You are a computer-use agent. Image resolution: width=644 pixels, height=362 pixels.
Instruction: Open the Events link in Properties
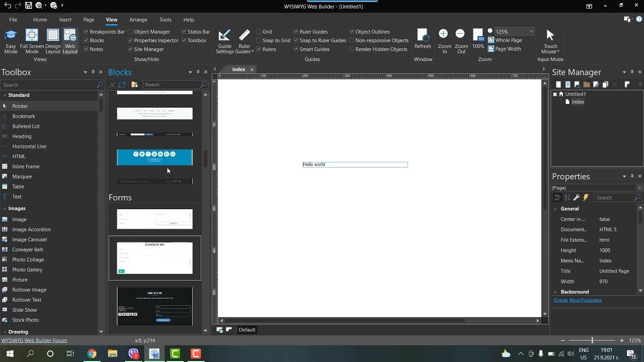coord(560,300)
